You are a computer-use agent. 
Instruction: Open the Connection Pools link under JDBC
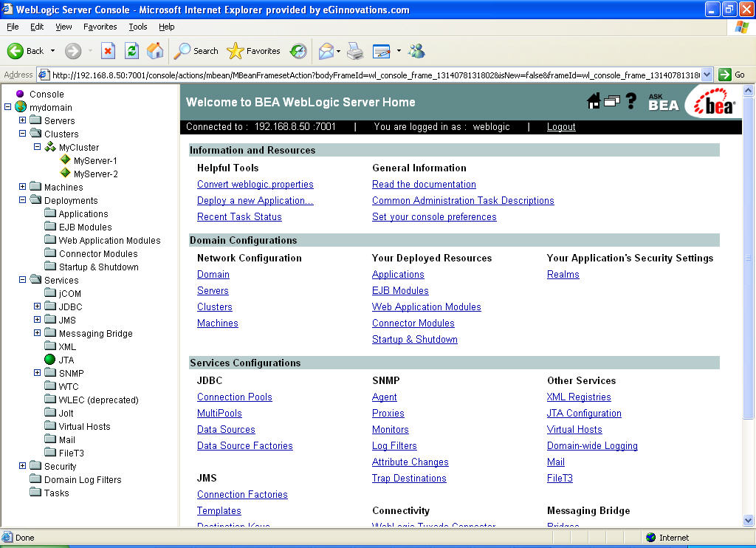tap(234, 397)
